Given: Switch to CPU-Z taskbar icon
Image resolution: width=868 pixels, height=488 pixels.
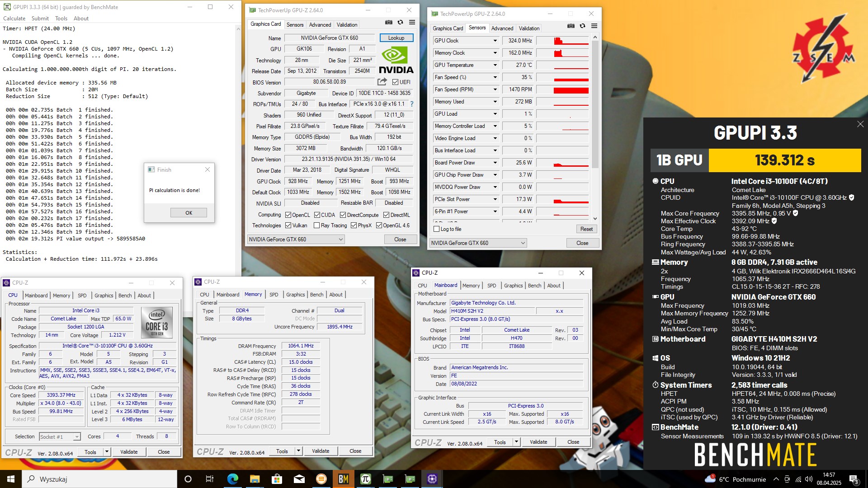Looking at the screenshot, I should pos(432,479).
